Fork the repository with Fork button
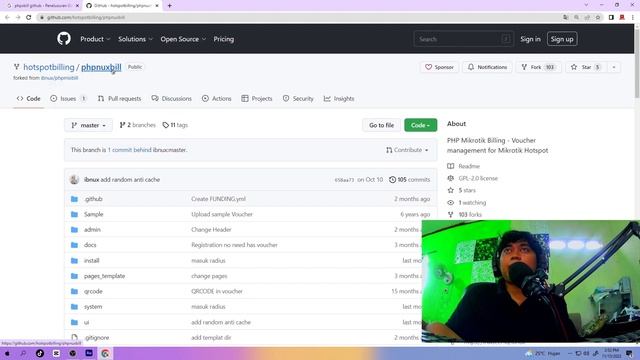This screenshot has height=360, width=640. 538,67
